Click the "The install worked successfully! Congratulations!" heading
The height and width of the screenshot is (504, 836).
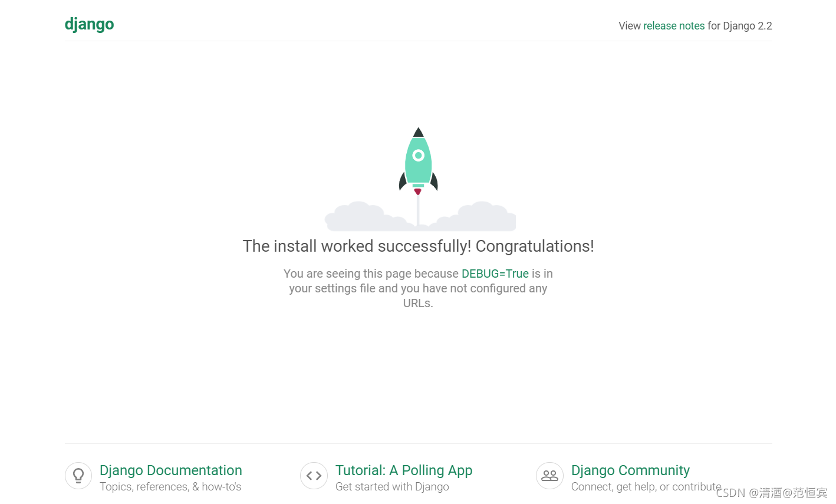[x=419, y=246]
